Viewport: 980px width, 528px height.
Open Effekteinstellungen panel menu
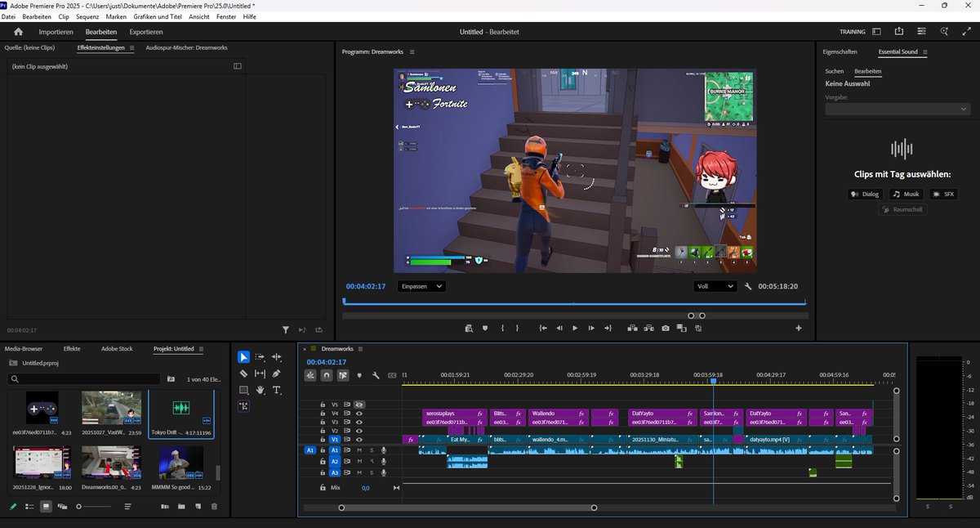132,48
